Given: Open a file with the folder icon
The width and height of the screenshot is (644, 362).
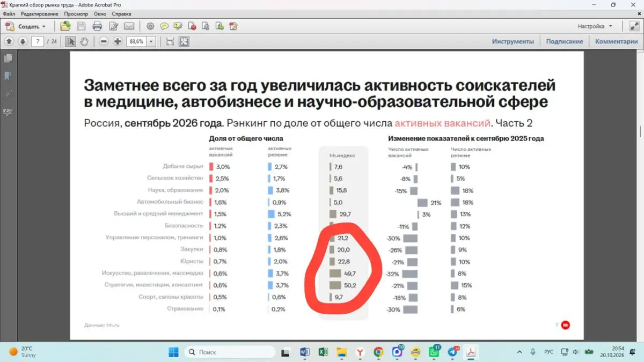Looking at the screenshot, I should pos(65,26).
